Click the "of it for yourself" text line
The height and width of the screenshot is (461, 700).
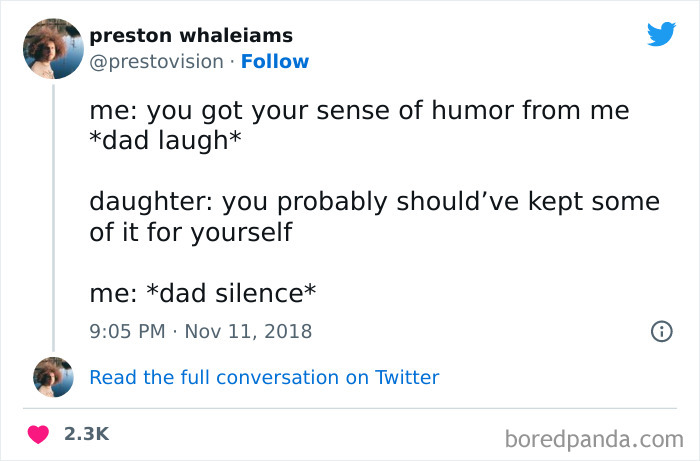point(191,231)
